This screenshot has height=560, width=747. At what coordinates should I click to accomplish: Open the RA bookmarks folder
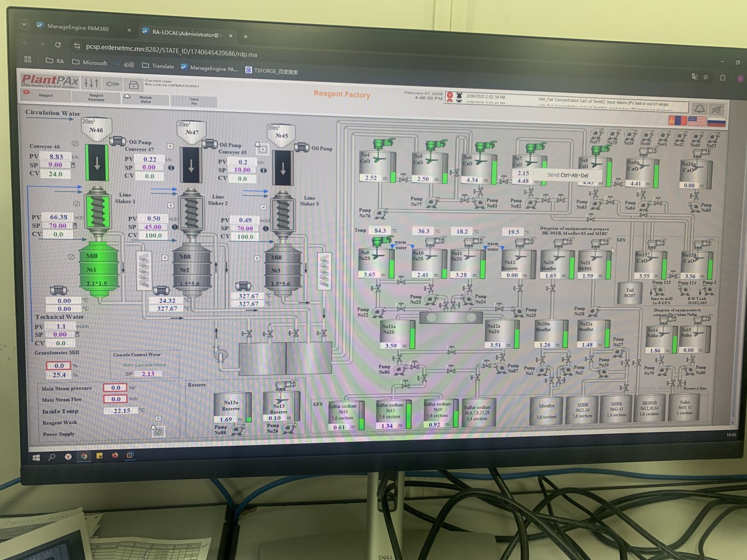click(x=55, y=61)
